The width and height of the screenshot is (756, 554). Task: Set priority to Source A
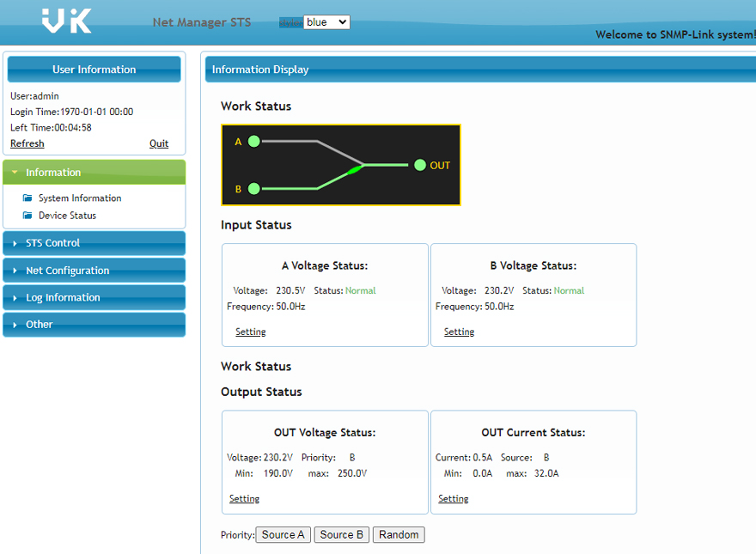[283, 535]
